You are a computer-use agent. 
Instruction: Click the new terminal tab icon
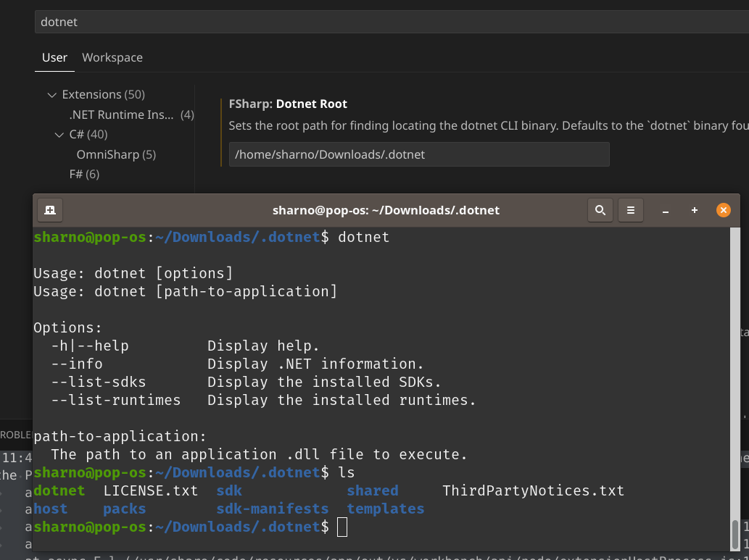tap(49, 210)
